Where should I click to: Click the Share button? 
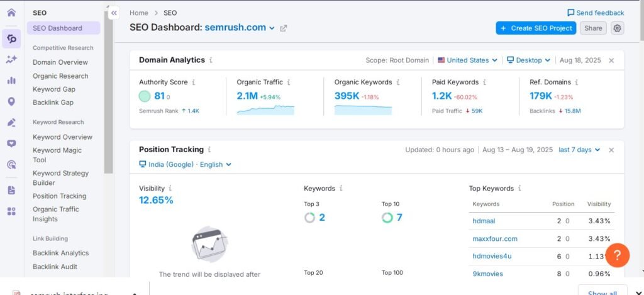point(593,28)
